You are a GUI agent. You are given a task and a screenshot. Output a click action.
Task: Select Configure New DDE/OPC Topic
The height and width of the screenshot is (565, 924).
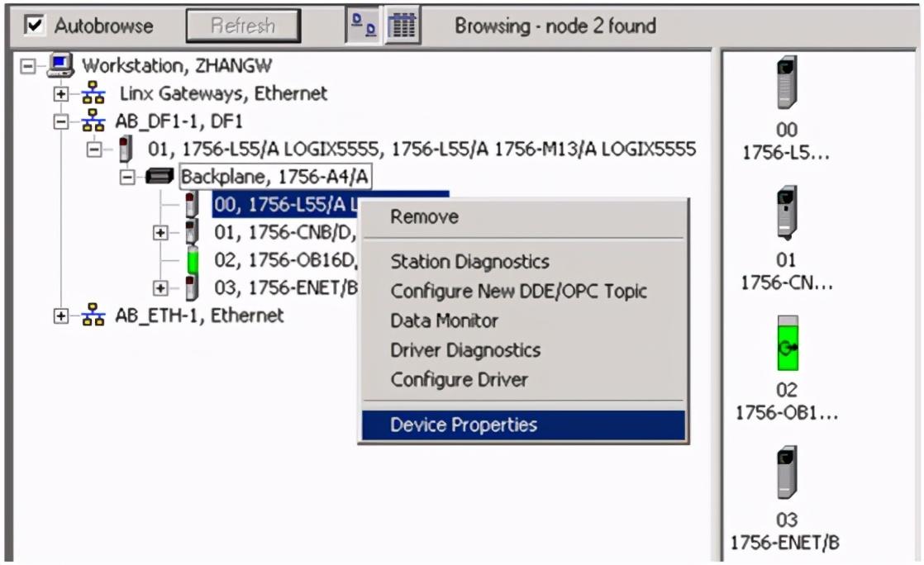point(523,291)
